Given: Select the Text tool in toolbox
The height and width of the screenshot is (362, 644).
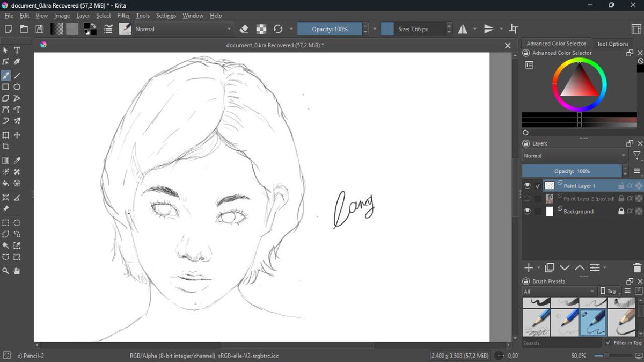Looking at the screenshot, I should (17, 50).
